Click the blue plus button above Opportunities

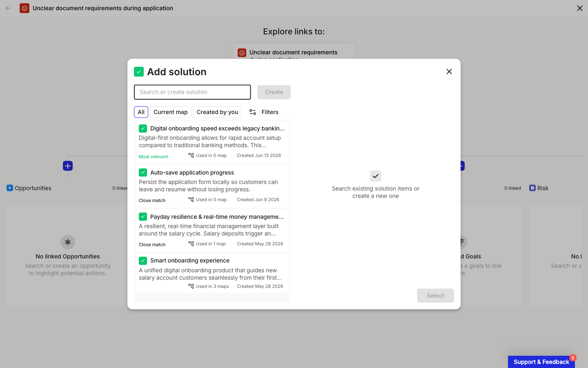click(x=68, y=166)
